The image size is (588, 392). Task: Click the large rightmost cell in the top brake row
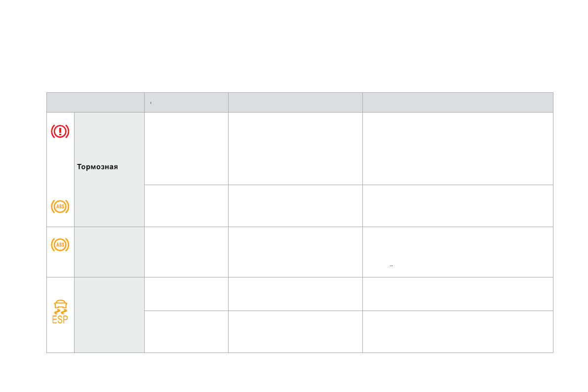click(458, 149)
